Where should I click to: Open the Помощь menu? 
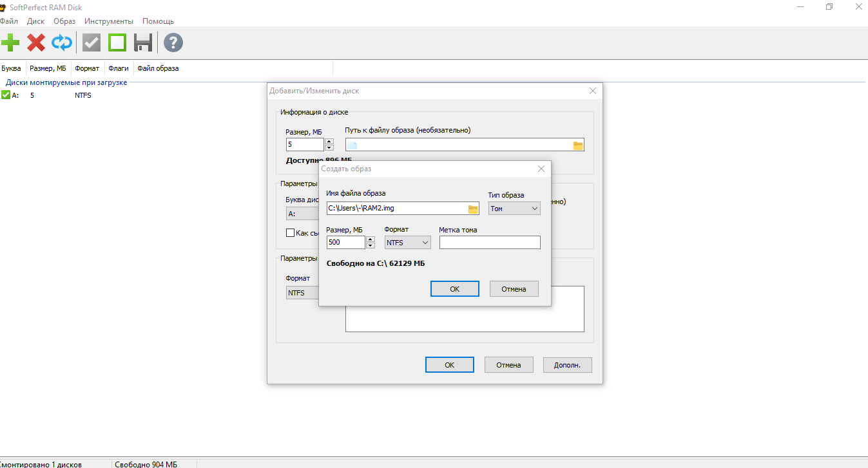pos(159,21)
